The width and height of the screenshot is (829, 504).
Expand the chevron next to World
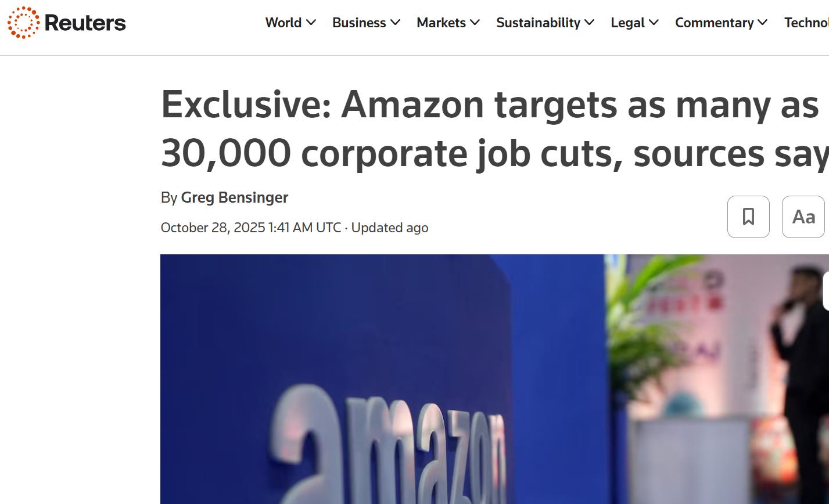point(311,23)
